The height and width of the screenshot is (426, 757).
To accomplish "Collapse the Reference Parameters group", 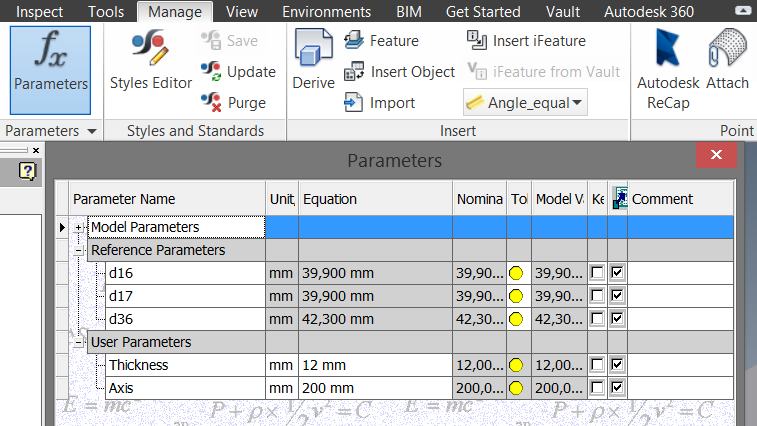I will point(78,250).
